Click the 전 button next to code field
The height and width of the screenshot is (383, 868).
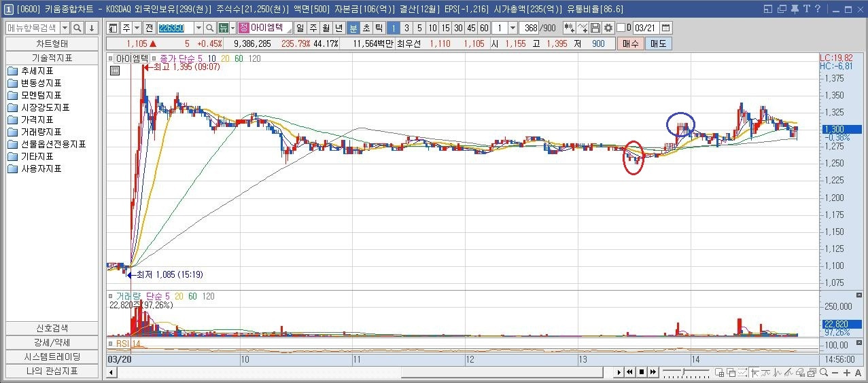pyautogui.click(x=149, y=28)
